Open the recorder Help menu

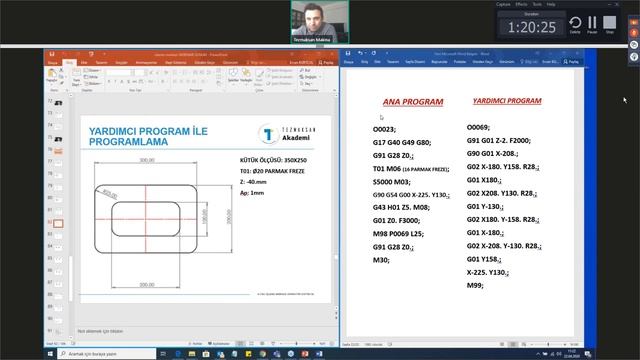coord(551,4)
